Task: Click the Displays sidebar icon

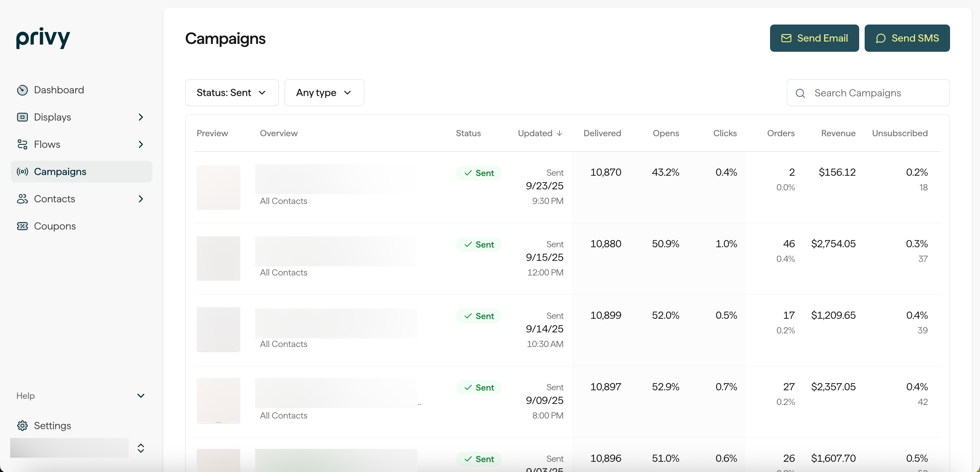Action: pyautogui.click(x=22, y=117)
